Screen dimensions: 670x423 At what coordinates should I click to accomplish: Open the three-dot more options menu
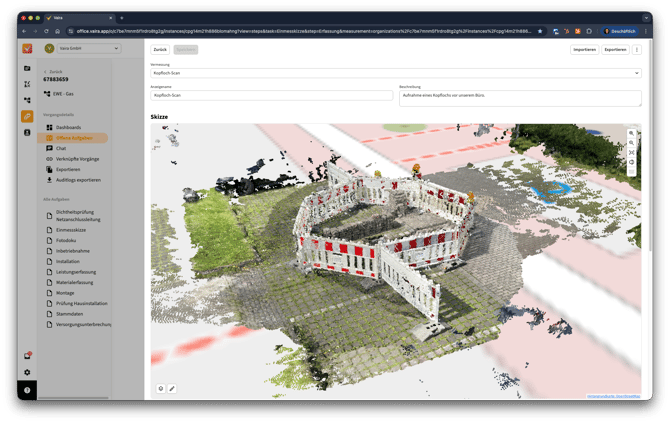coord(637,50)
